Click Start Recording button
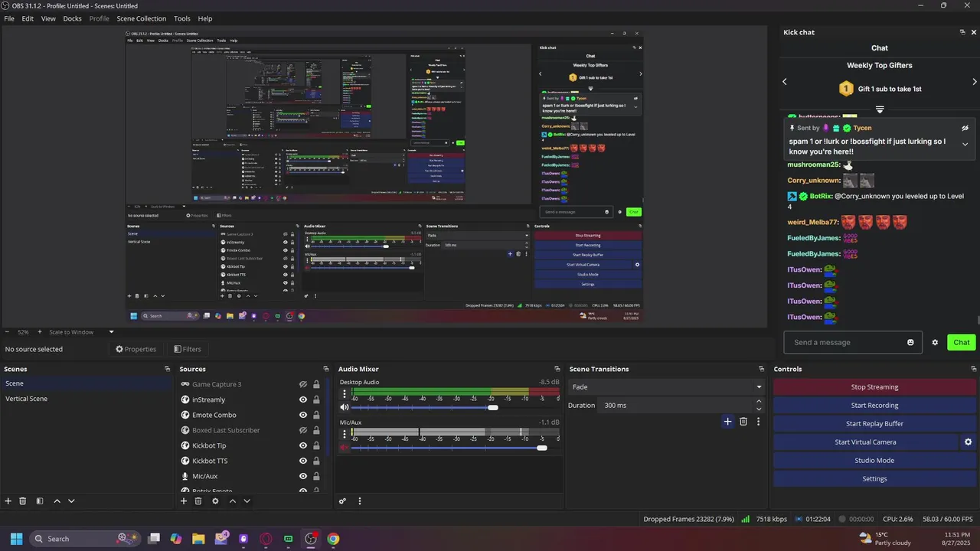This screenshot has width=980, height=551. (x=874, y=406)
